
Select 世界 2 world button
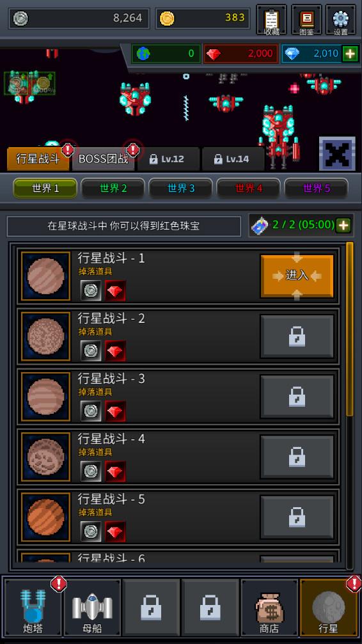point(113,189)
